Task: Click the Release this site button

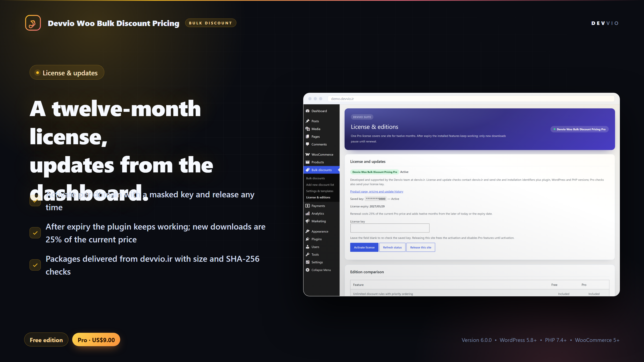Action: 421,247
